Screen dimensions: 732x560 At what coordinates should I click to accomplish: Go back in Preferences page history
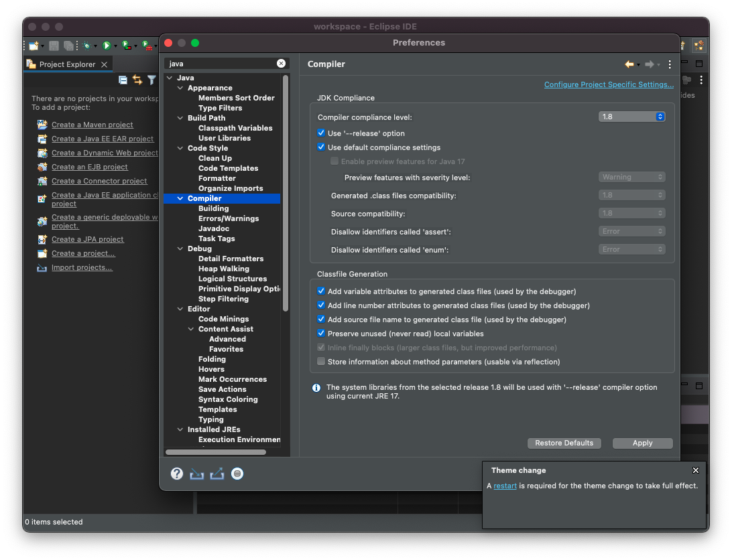pyautogui.click(x=629, y=64)
